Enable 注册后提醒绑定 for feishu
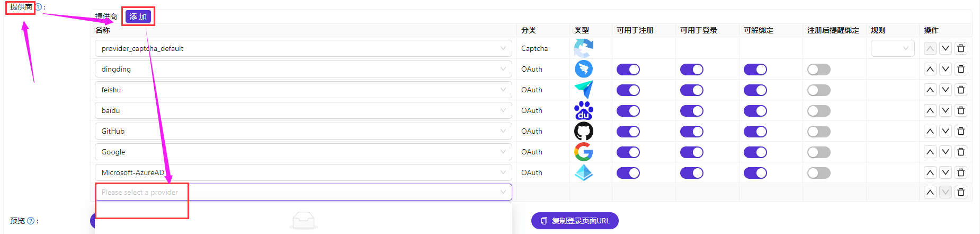980x234 pixels. [819, 90]
